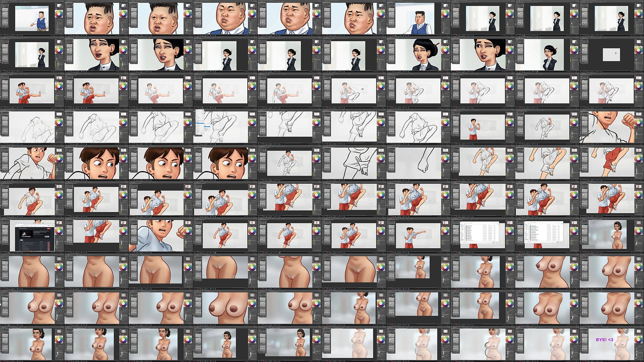Open the first red-shorts kicking boy colored frame

point(32,90)
